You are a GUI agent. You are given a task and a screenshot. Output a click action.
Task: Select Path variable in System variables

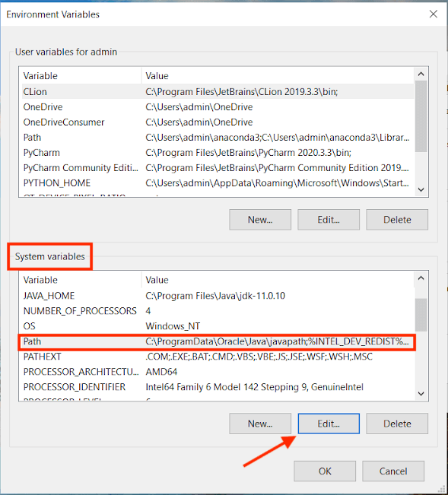[218, 341]
